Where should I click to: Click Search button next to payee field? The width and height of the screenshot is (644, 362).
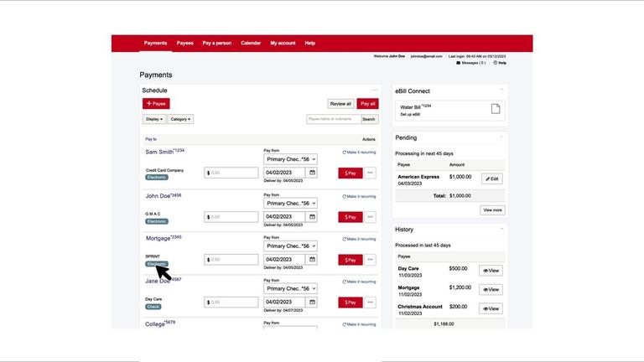point(369,119)
